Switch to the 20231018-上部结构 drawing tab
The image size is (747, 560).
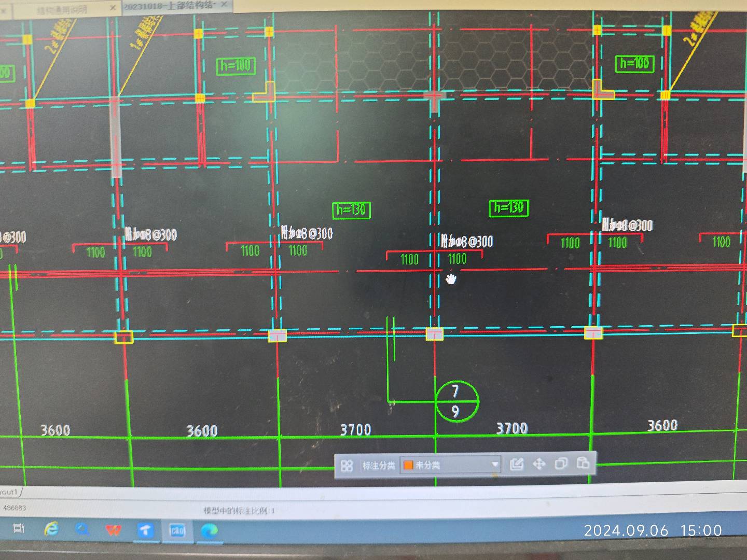[x=169, y=6]
